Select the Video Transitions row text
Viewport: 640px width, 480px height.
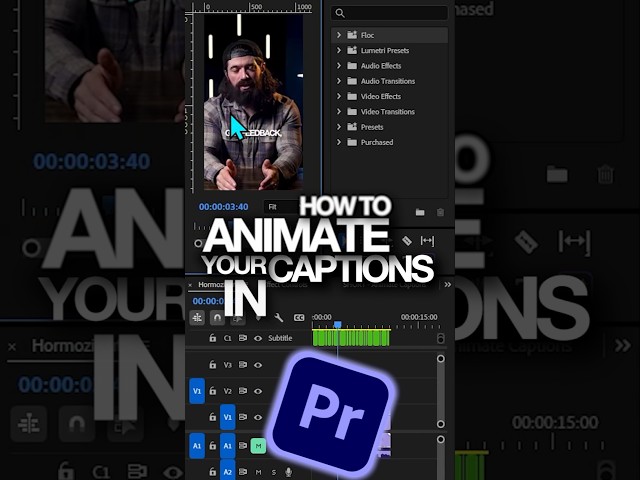pos(387,111)
